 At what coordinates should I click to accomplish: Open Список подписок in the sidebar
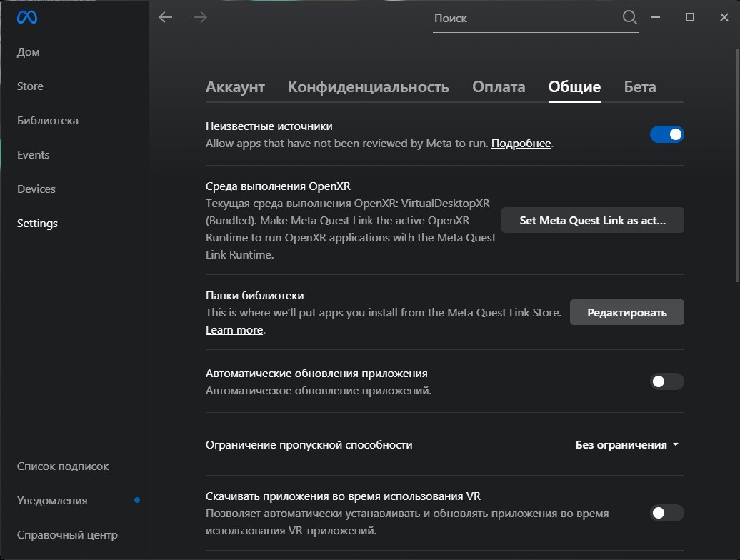coord(63,466)
